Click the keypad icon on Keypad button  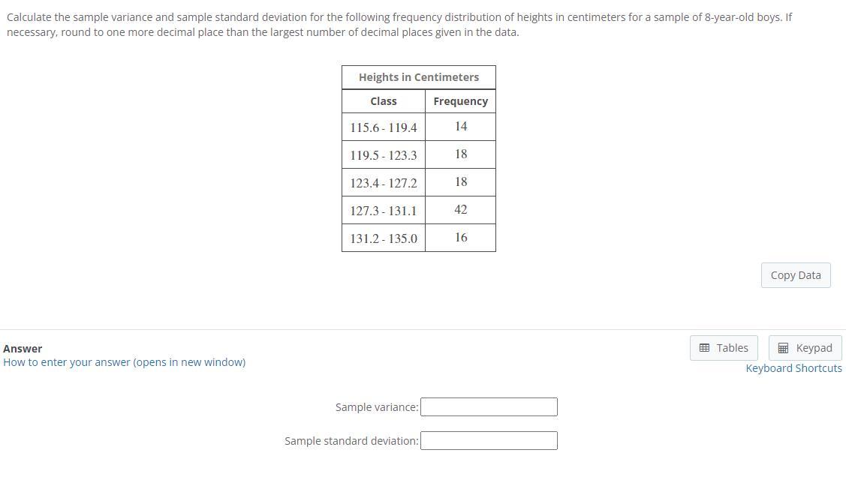tap(781, 347)
